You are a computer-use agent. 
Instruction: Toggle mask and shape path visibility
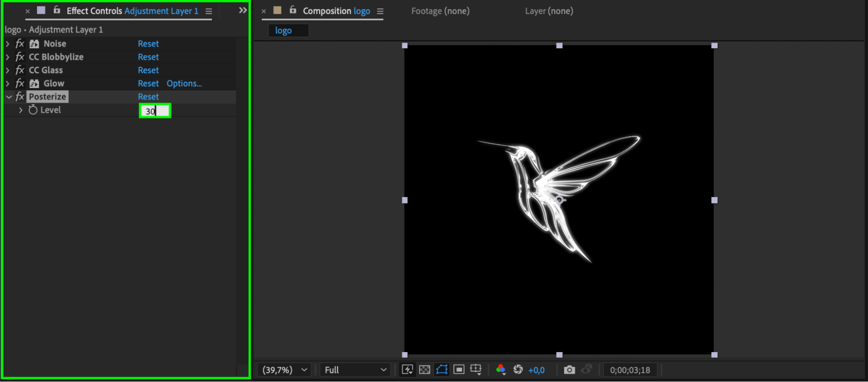pos(442,369)
